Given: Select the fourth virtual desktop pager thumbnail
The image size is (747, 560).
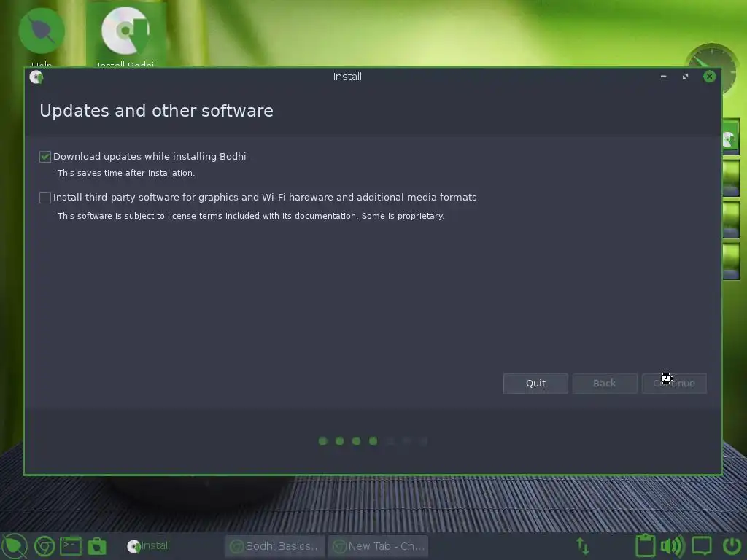Looking at the screenshot, I should [731, 262].
